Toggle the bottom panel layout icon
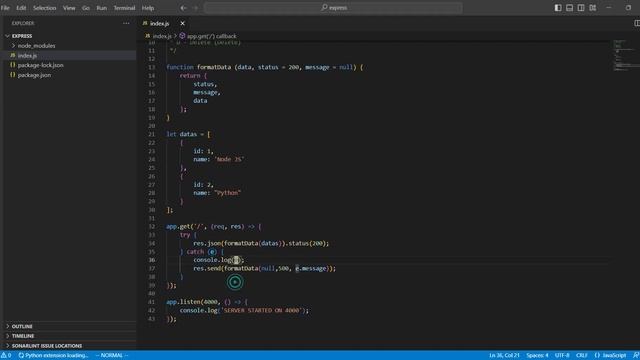Viewport: 640px width, 360px height. (569, 8)
